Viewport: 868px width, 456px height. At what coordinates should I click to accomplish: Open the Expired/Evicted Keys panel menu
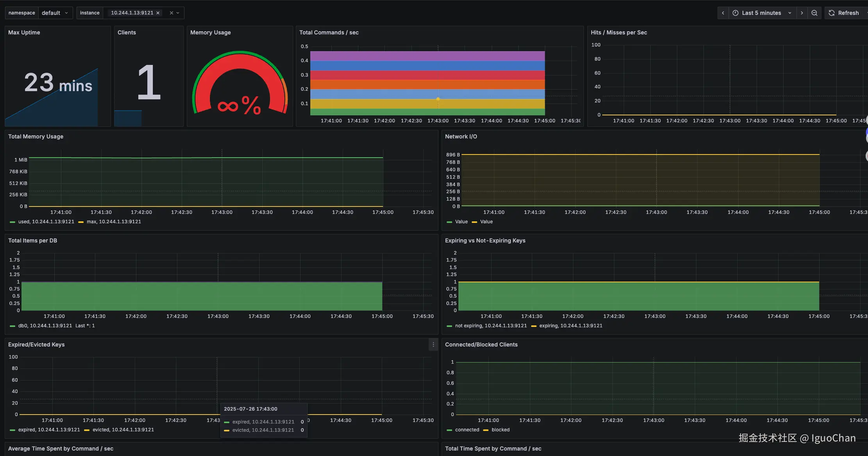click(433, 345)
